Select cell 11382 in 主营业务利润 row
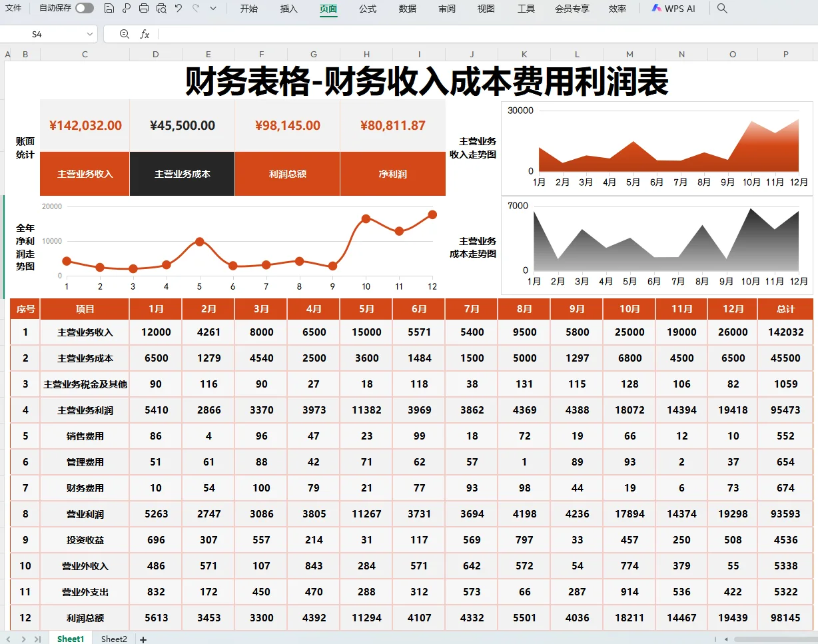 [x=366, y=410]
